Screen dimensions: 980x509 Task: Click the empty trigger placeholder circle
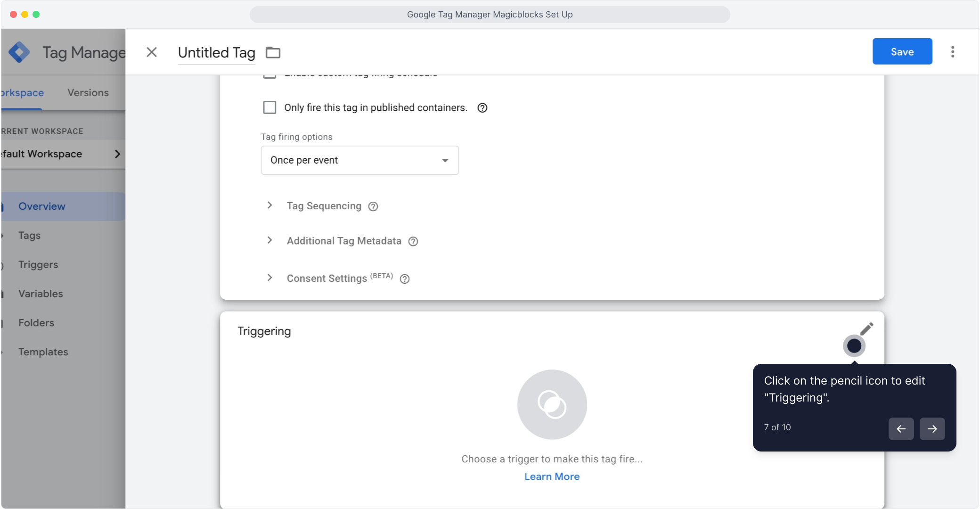552,404
